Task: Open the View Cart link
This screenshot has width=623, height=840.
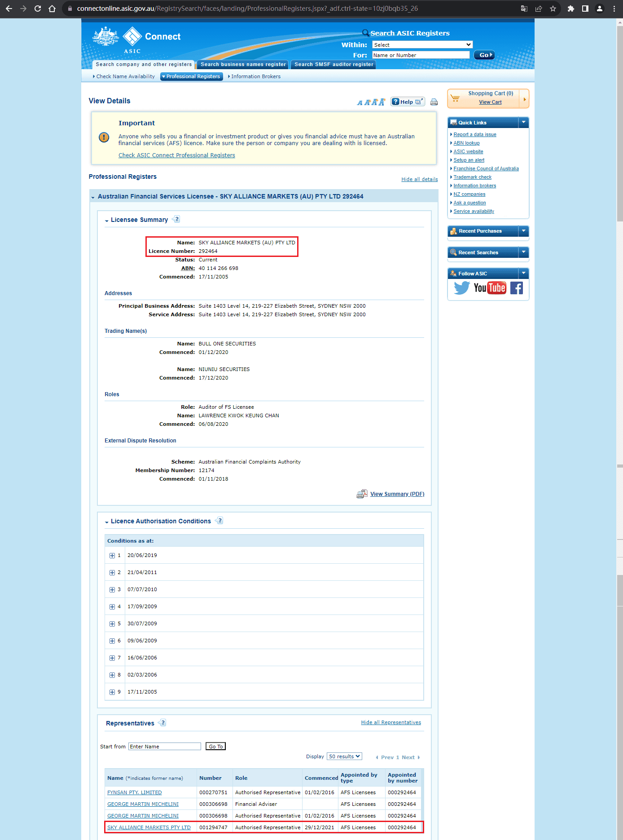Action: pos(490,102)
